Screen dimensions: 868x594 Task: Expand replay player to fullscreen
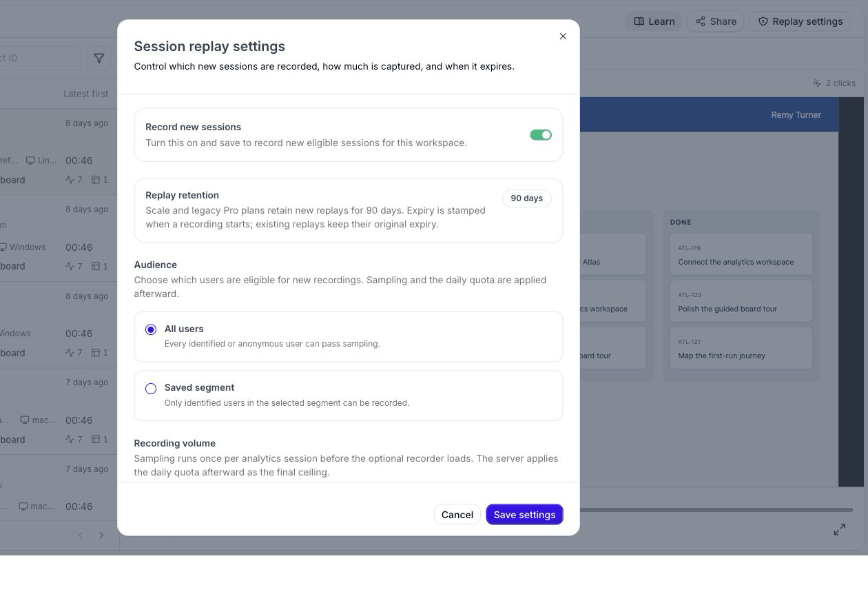click(x=839, y=529)
